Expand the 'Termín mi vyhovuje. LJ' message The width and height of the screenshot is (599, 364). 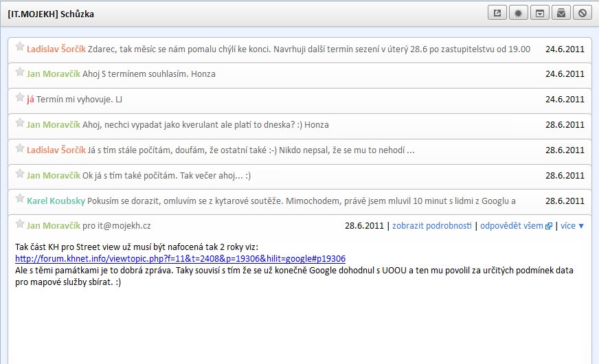point(300,100)
